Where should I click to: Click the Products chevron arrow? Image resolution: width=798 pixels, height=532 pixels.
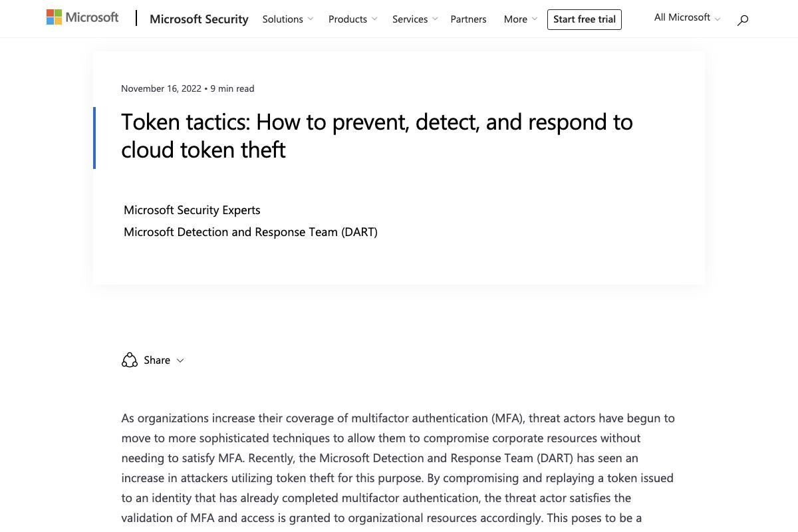coord(374,19)
